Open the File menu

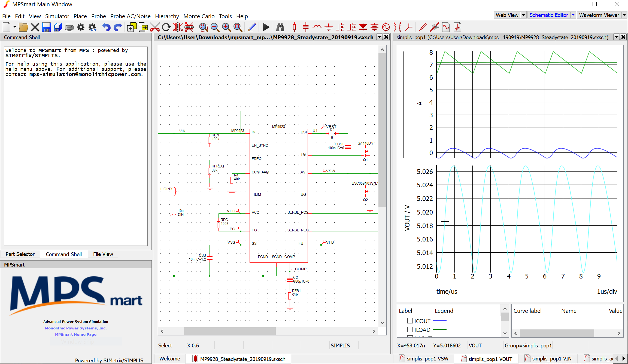pos(6,16)
